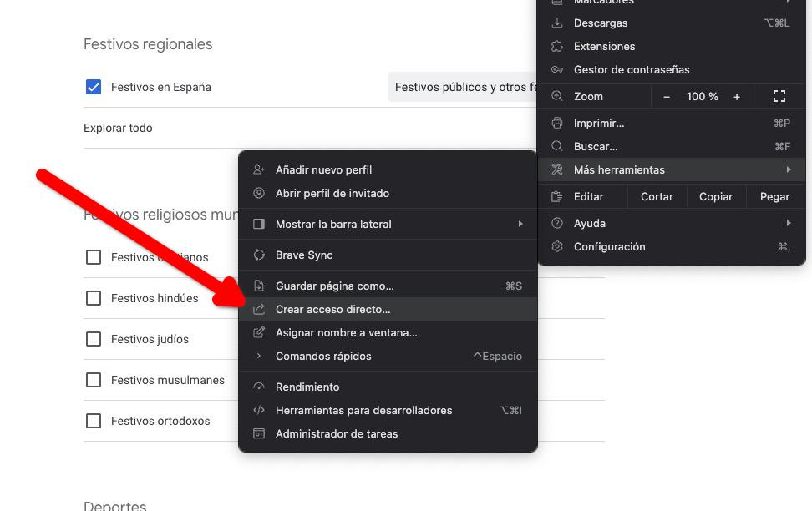Open Configuración from the menu
Viewport: 812px width, 511px height.
[x=672, y=246]
